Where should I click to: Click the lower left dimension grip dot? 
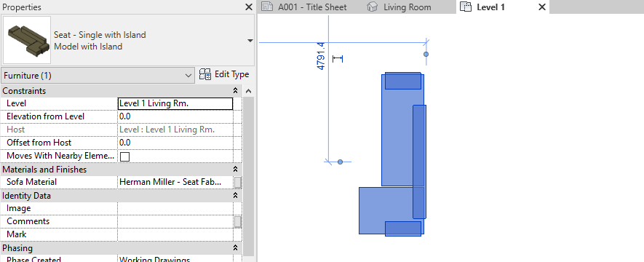pos(340,162)
